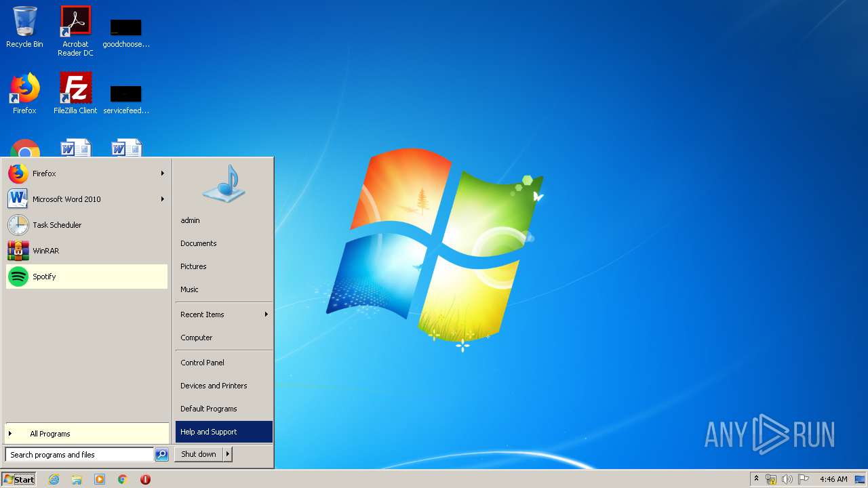Click the network tray icon
Screen dimensions: 868x488
tap(771, 479)
